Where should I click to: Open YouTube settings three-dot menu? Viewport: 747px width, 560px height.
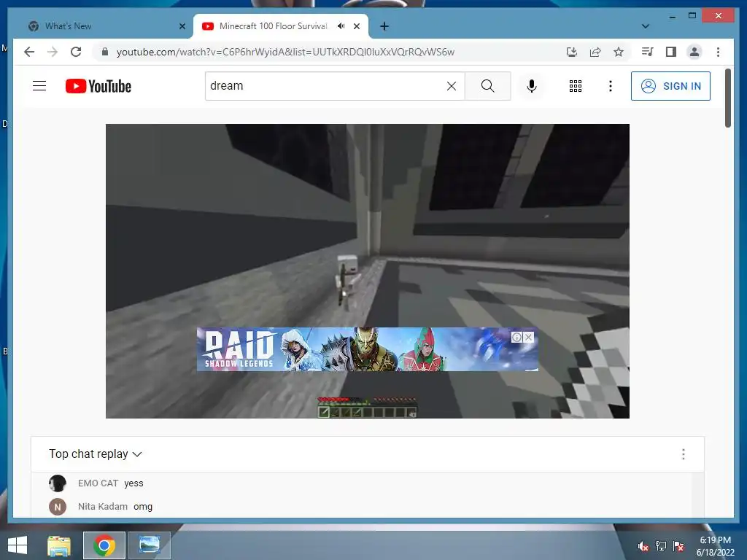tap(611, 86)
